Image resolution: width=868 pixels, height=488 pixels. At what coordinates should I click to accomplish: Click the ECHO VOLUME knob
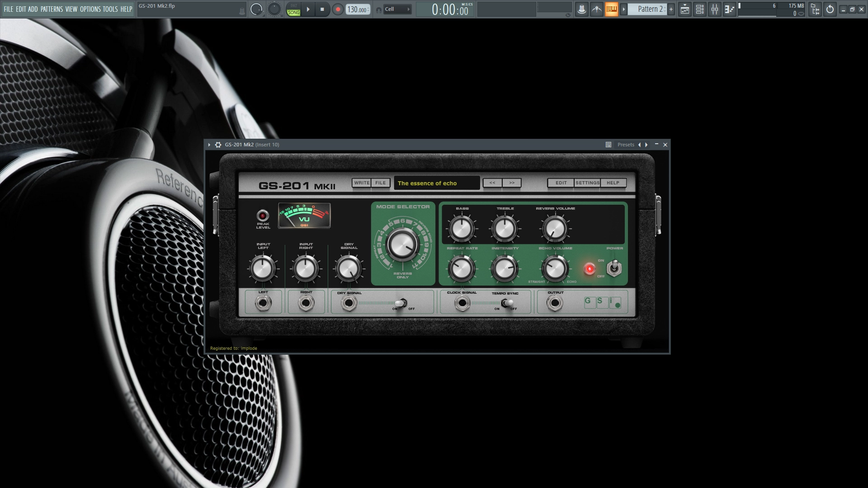(555, 269)
